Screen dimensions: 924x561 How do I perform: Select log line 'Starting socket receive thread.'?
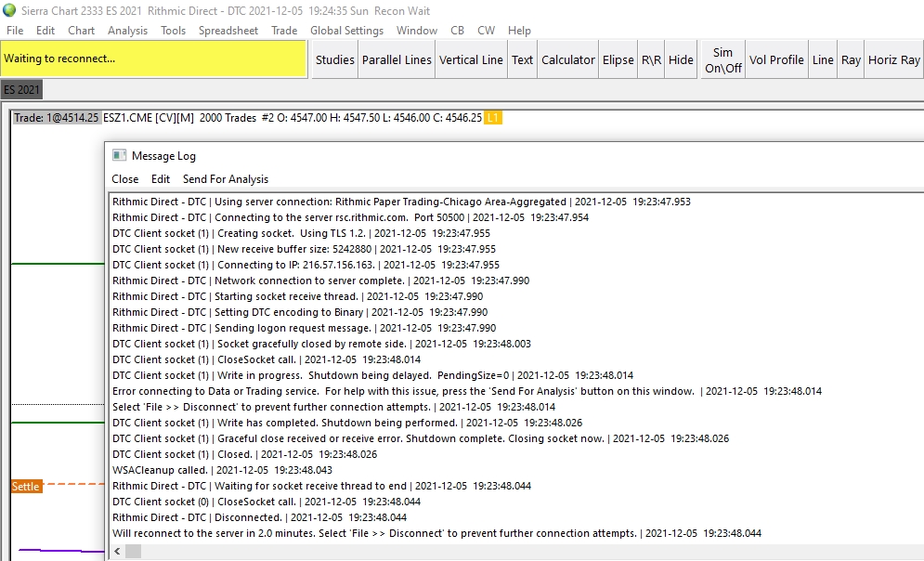(297, 296)
